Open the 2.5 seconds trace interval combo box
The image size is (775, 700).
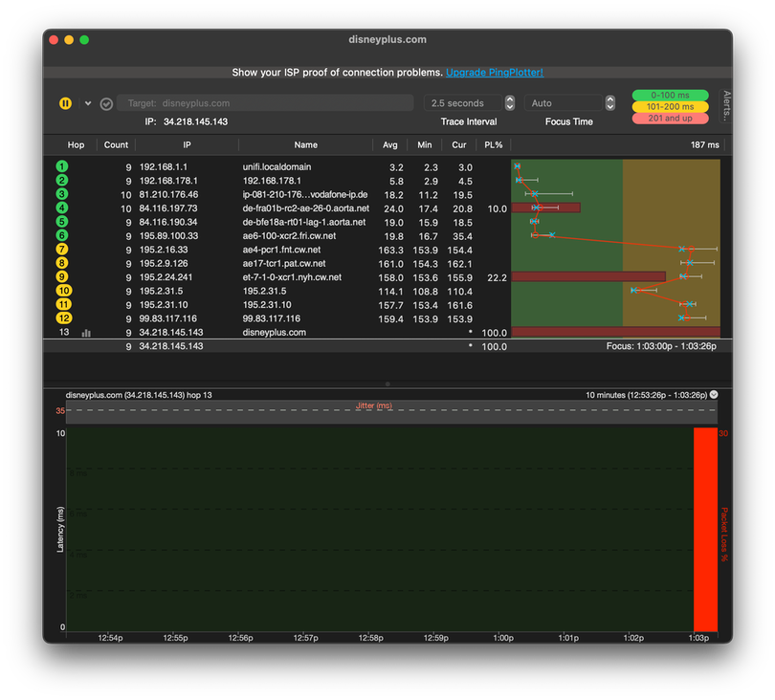point(463,103)
